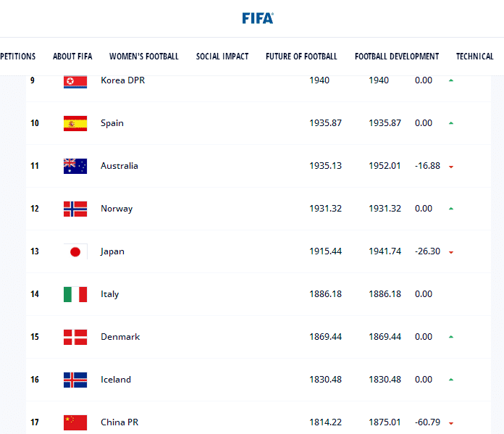Expand Japan row using down arrow
This screenshot has width=504, height=434.
(451, 252)
